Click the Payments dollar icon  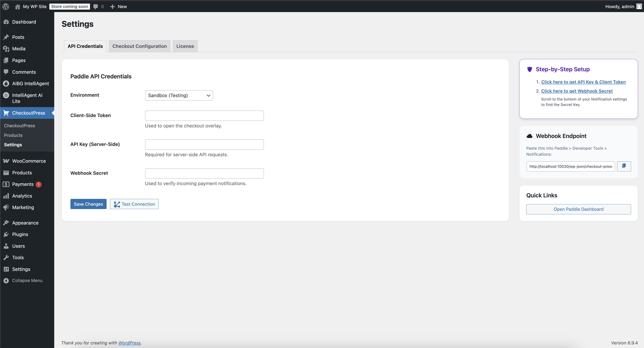pyautogui.click(x=6, y=184)
